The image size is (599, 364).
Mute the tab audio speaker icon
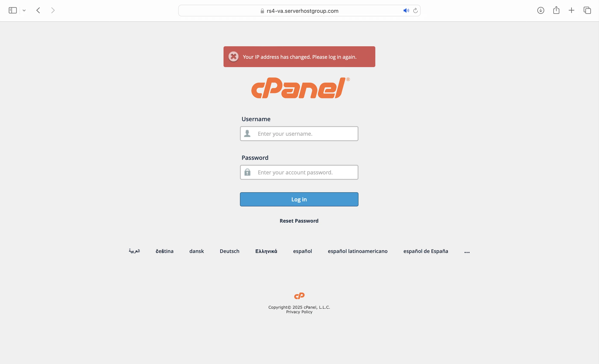[x=406, y=11]
